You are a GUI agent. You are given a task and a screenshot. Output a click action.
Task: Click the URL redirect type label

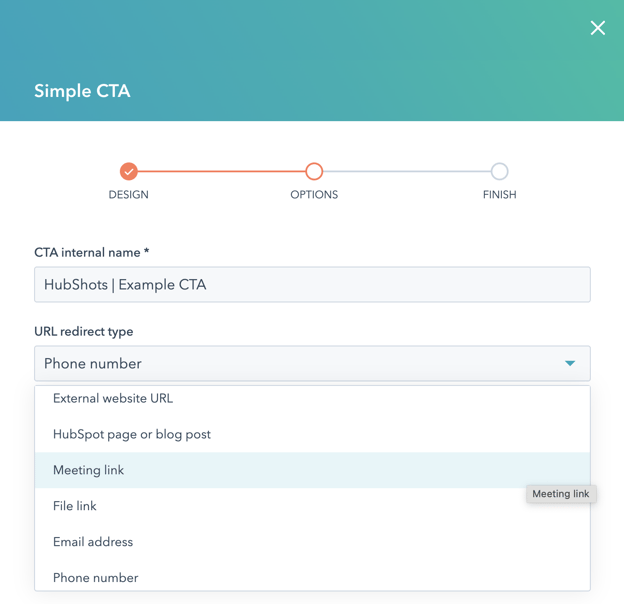(x=84, y=331)
